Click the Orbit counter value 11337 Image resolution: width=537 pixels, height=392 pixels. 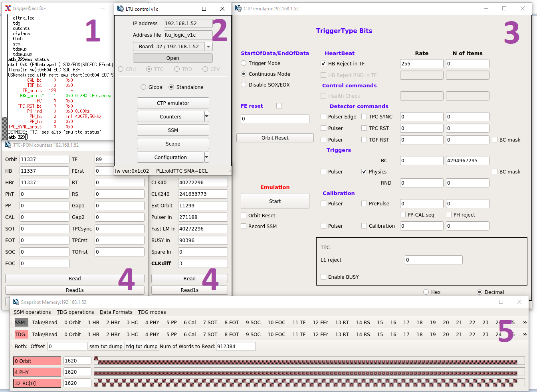(44, 159)
